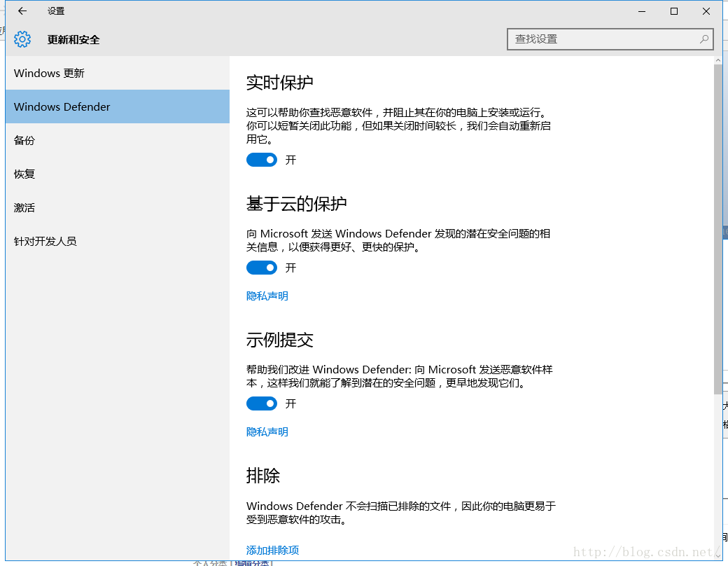728x566 pixels.
Task: Click the search magnifier icon
Action: (704, 39)
